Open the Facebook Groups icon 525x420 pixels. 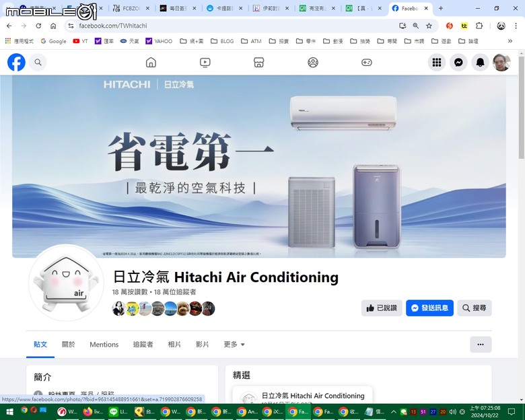click(313, 63)
